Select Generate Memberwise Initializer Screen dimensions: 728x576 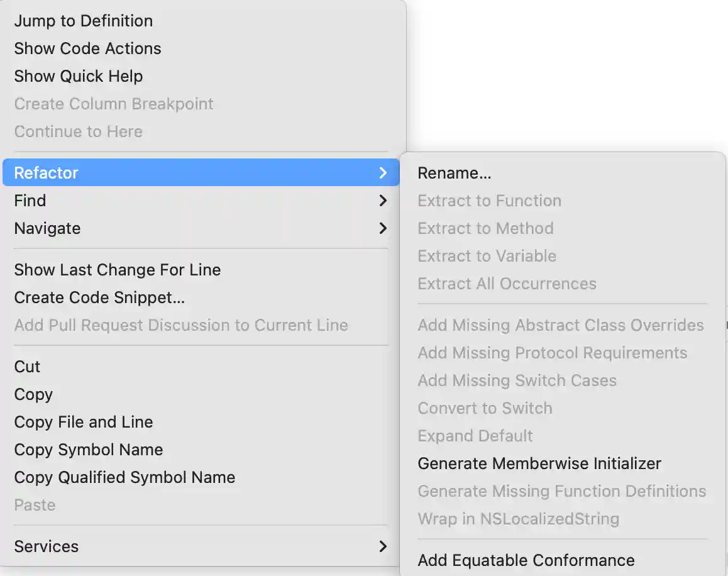[539, 463]
